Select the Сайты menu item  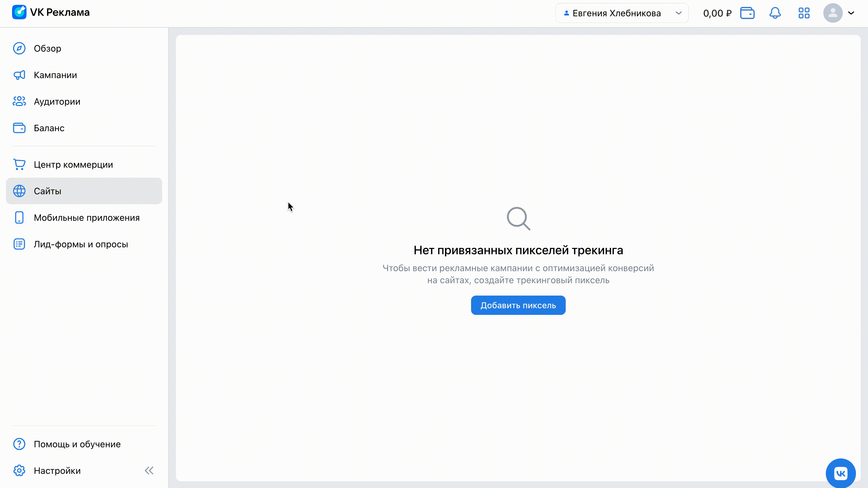pos(48,191)
